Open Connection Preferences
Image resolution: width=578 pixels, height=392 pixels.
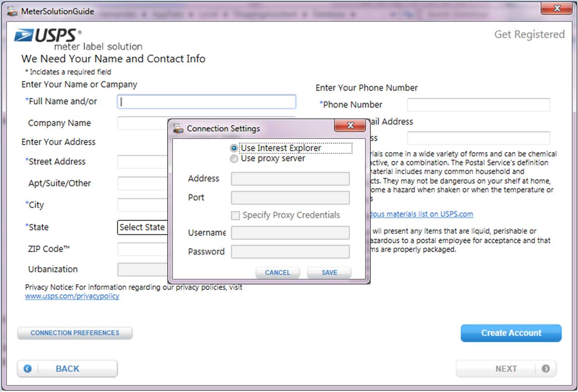click(75, 333)
